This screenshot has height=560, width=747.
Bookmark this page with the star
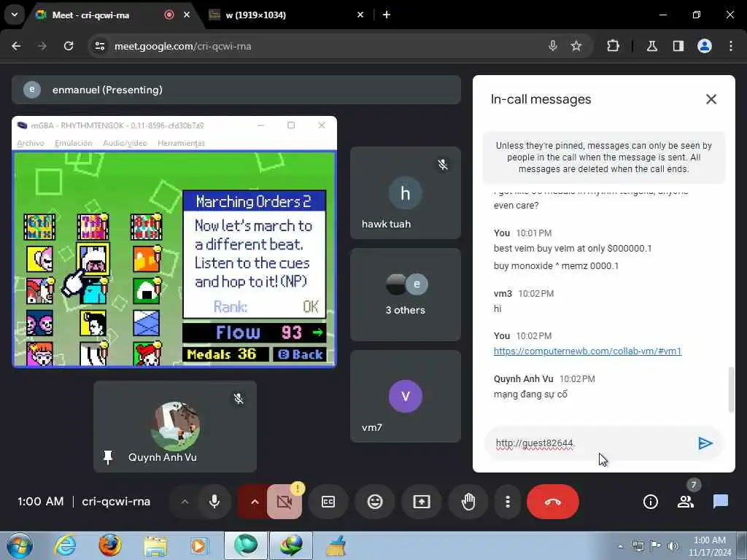[576, 46]
